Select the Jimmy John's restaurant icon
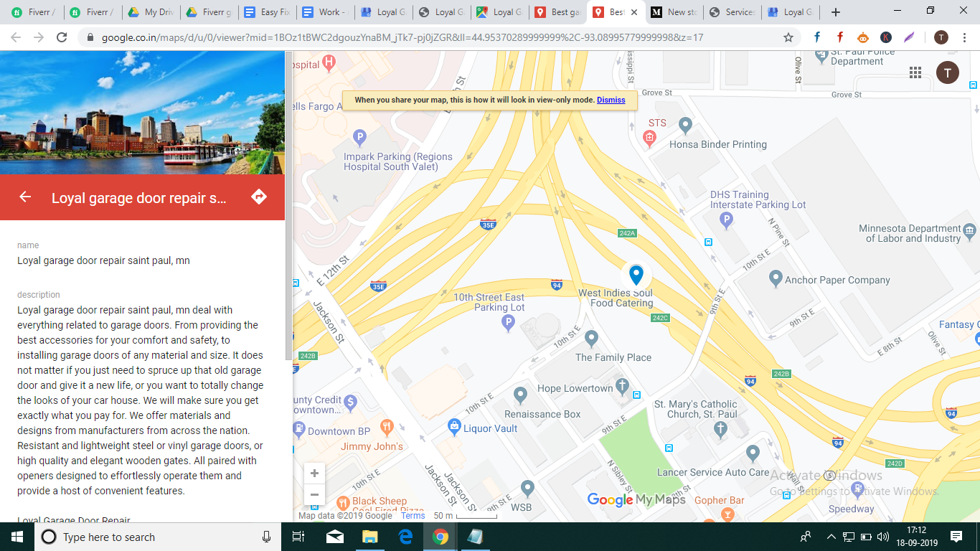This screenshot has height=551, width=980. point(387,427)
